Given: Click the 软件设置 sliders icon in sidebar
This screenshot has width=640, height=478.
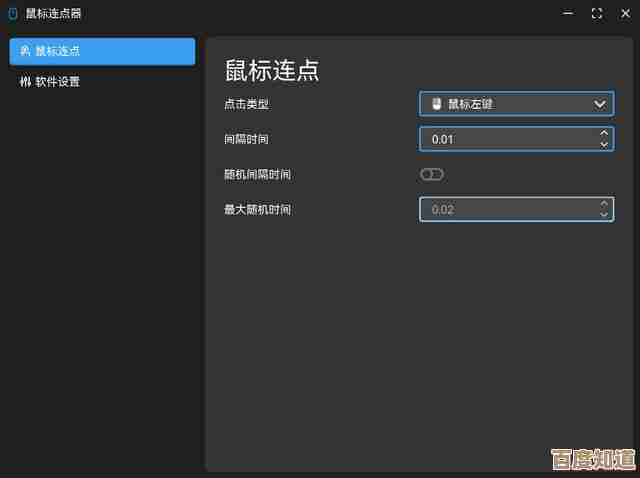Looking at the screenshot, I should click(x=25, y=82).
